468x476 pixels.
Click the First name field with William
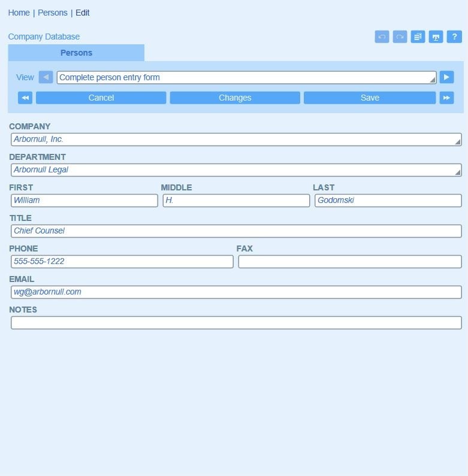(x=84, y=201)
